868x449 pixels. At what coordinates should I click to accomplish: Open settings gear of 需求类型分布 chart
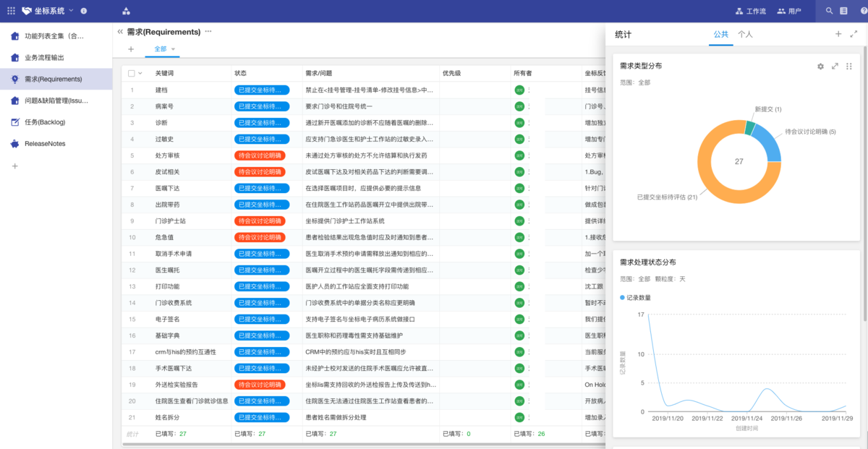point(820,66)
